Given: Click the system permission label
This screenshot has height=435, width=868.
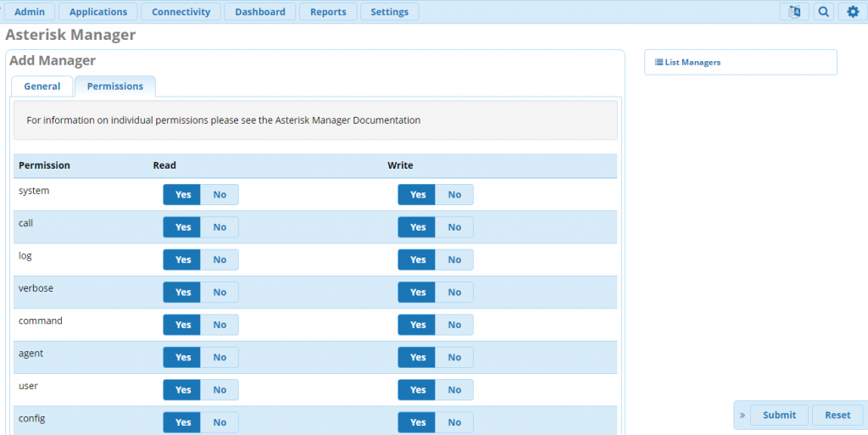Looking at the screenshot, I should pyautogui.click(x=34, y=191).
